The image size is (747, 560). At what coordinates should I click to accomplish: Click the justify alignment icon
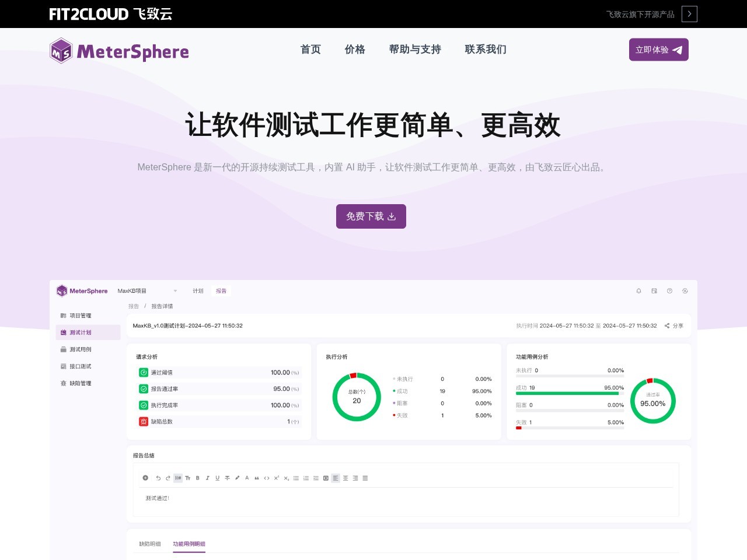(365, 478)
